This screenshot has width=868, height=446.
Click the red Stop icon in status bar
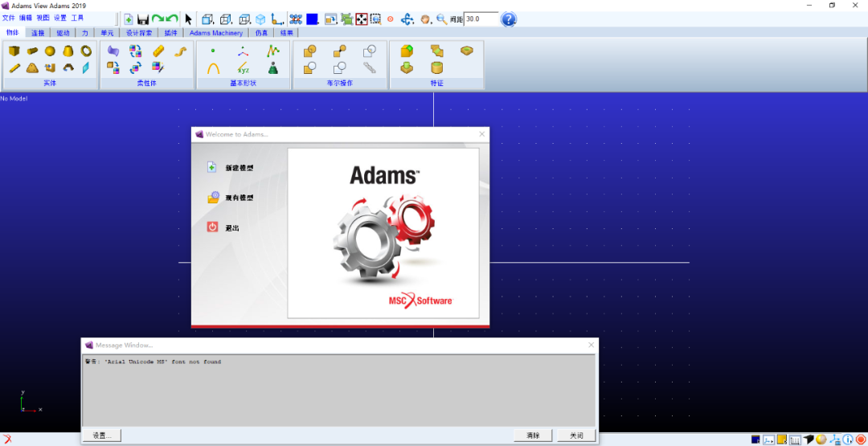point(861,440)
